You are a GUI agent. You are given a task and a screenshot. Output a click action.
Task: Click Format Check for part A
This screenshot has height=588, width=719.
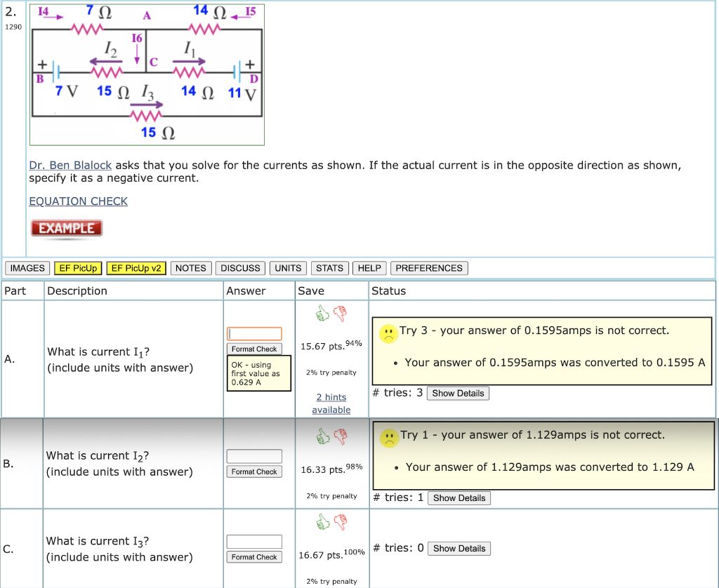[x=254, y=349]
